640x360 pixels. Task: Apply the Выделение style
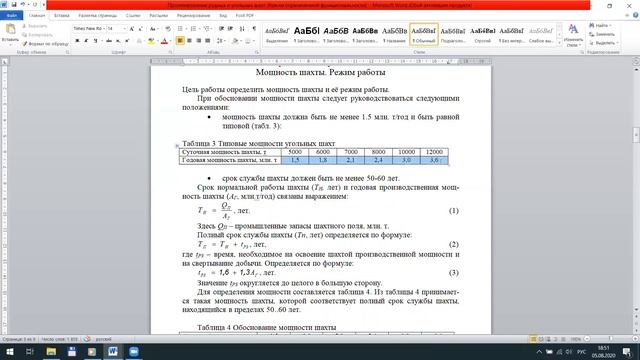pos(277,34)
